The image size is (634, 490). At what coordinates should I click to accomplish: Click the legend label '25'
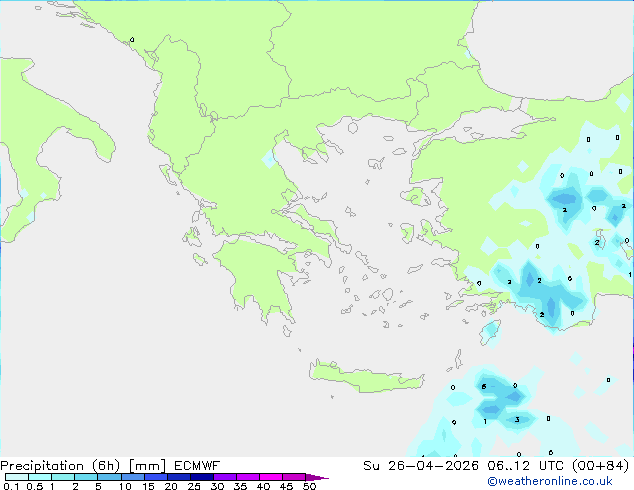tap(194, 486)
